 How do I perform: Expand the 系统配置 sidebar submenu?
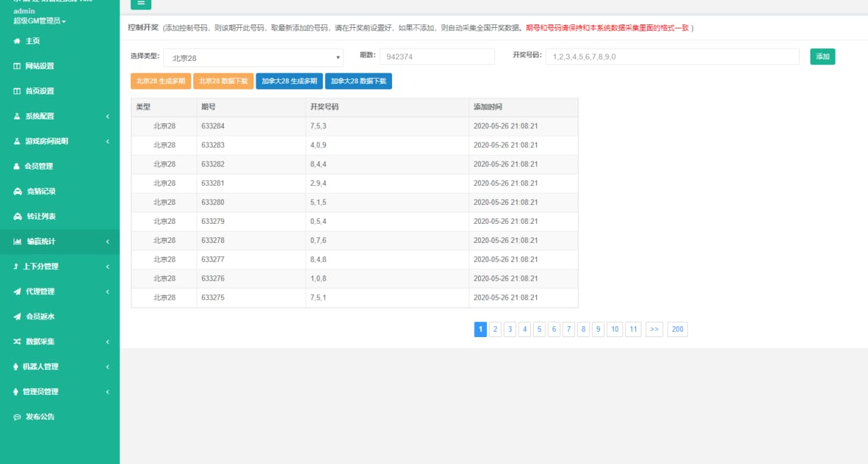(60, 116)
